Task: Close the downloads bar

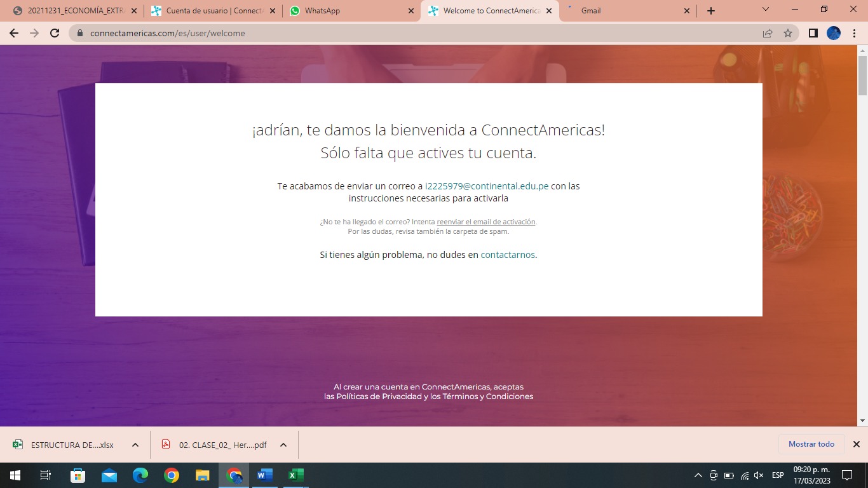Action: pyautogui.click(x=857, y=444)
